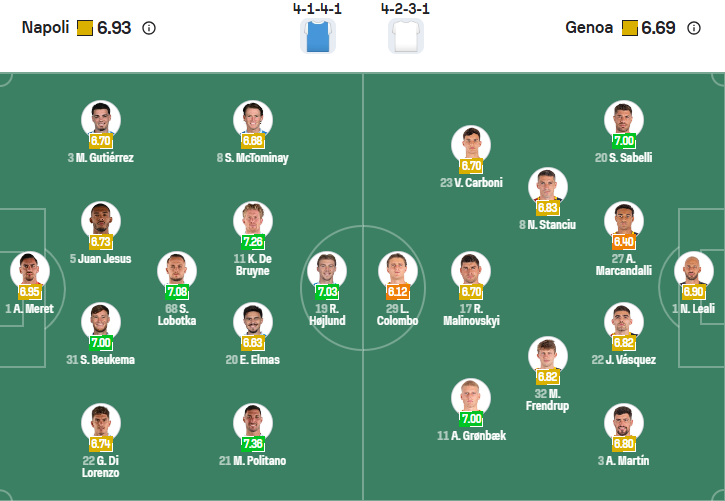Click Napoli's yellow team rating square

(x=84, y=28)
